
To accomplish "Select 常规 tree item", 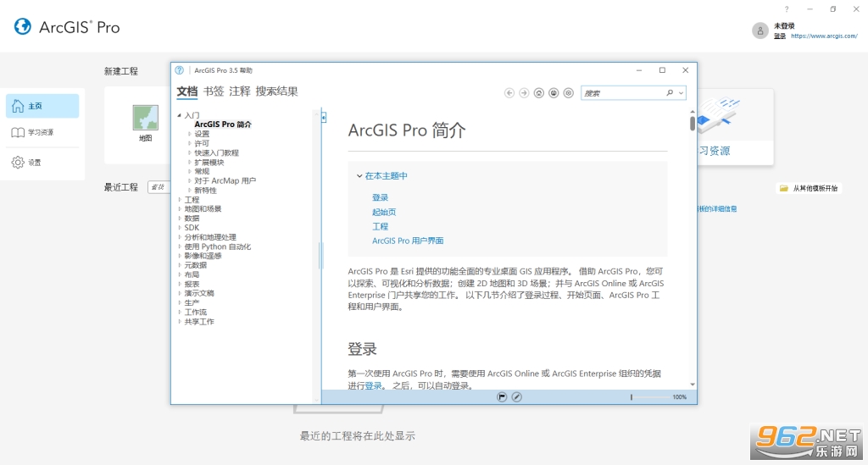I will click(202, 171).
